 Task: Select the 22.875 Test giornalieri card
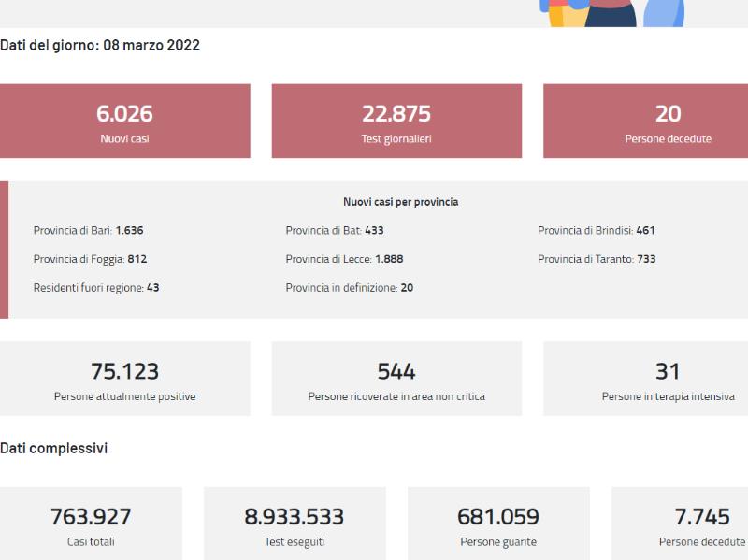point(396,121)
